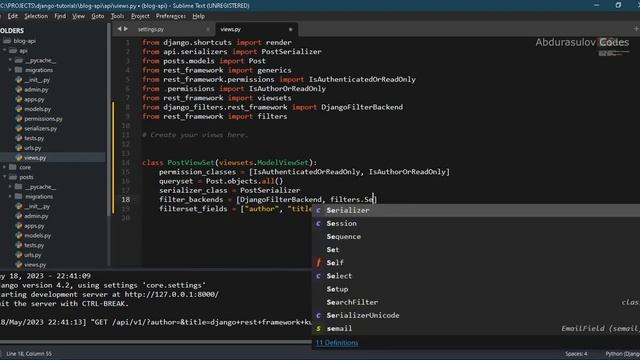Image resolution: width=640 pixels, height=360 pixels.
Task: Open the Help menu
Action: click(198, 16)
